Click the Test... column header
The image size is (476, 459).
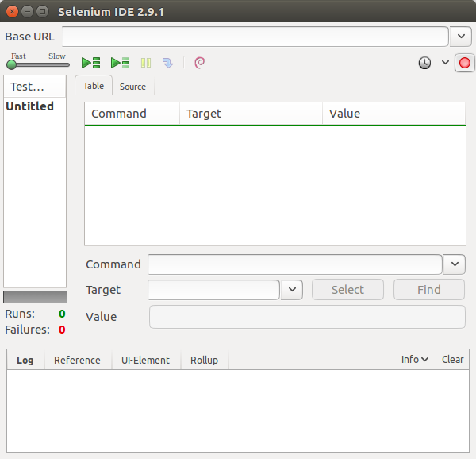[x=35, y=87]
